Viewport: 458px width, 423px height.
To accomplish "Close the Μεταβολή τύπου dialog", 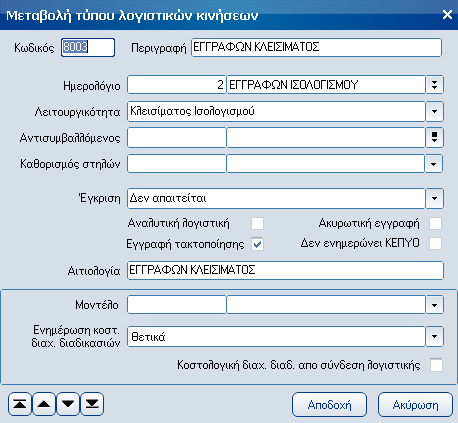I will tap(447, 14).
